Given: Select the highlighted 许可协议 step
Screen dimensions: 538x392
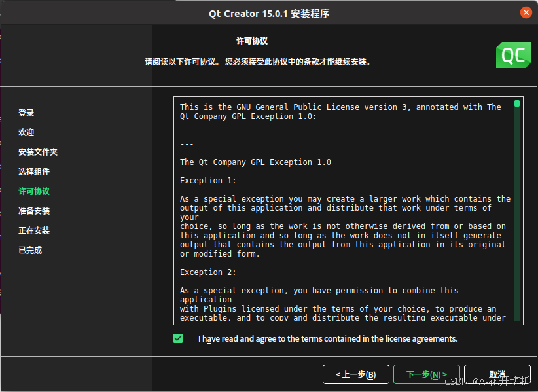Looking at the screenshot, I should pyautogui.click(x=34, y=191).
